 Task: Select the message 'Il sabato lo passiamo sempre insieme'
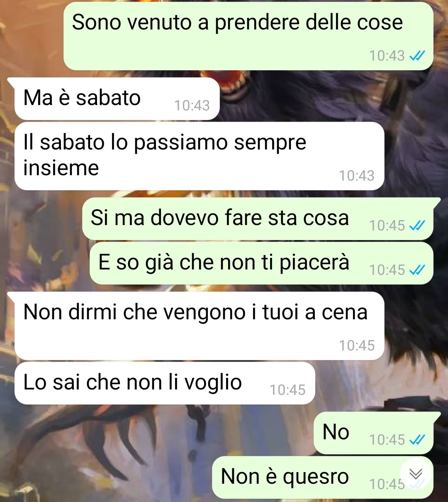pos(199,156)
